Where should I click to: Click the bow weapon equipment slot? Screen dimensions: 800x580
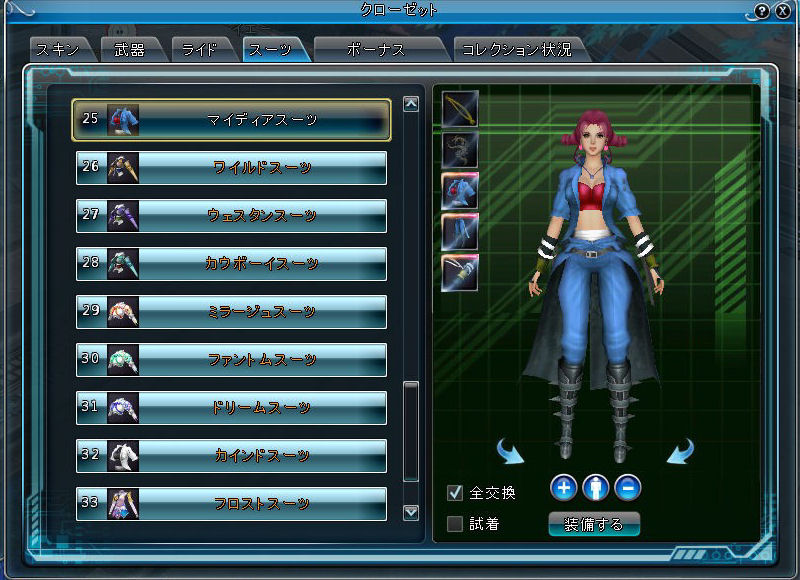pos(460,109)
